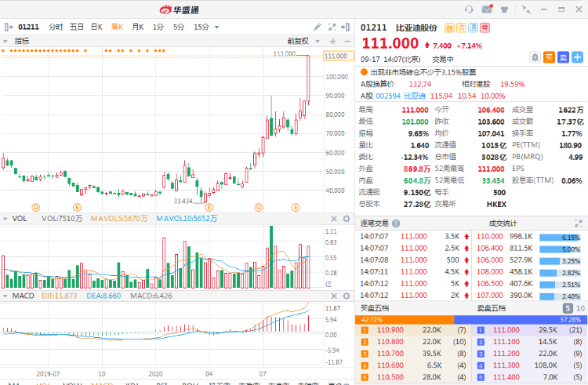
Task: Open A-share link 002594 比亚迪
Action: coord(401,96)
